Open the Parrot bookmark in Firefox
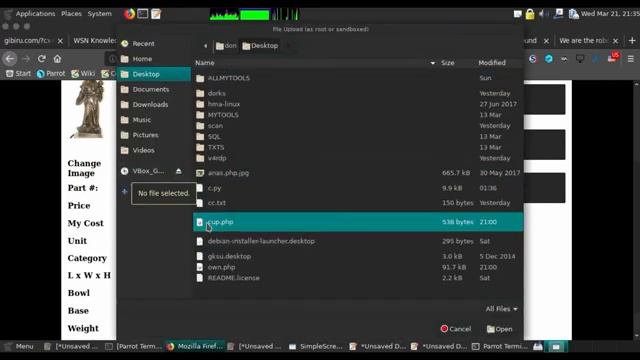 click(51, 73)
